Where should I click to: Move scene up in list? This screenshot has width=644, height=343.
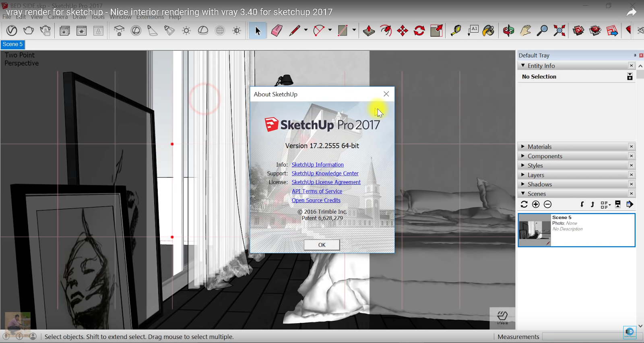click(592, 205)
